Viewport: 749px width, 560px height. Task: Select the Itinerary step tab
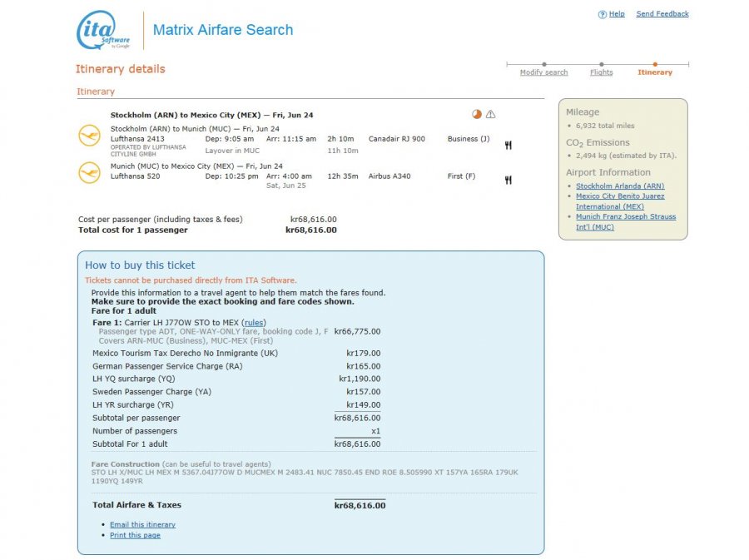tap(655, 72)
